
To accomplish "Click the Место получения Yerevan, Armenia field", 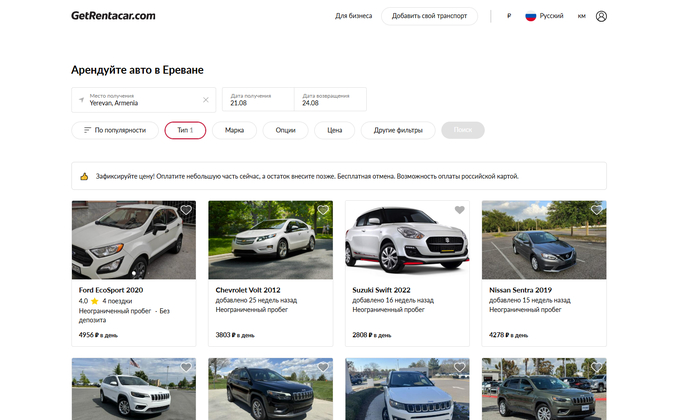I will 144,100.
